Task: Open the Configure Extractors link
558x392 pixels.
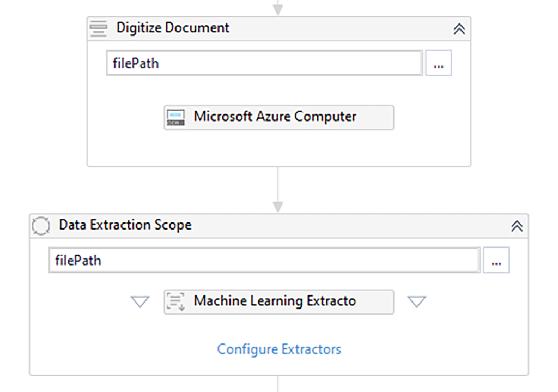Action: tap(279, 349)
